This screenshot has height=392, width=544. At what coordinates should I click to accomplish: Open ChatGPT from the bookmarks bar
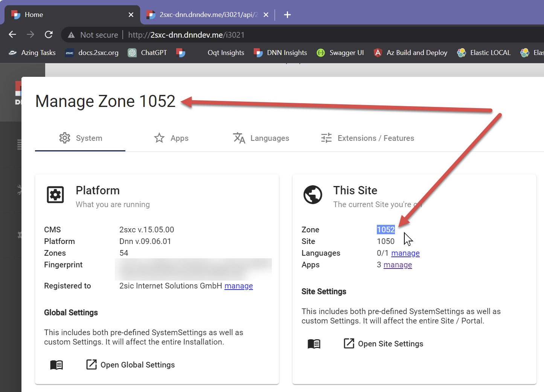tap(147, 53)
